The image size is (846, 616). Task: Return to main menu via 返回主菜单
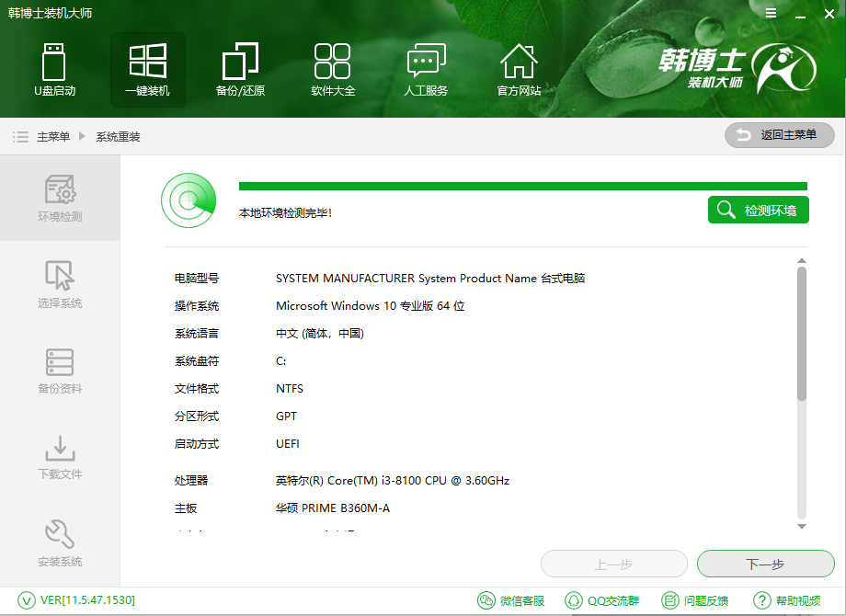[x=779, y=135]
